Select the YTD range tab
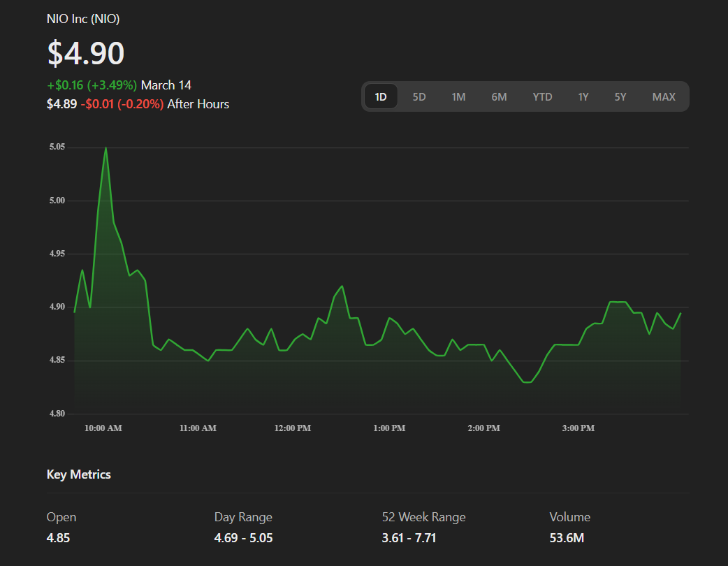Screen dimensions: 728x566 click(x=542, y=96)
